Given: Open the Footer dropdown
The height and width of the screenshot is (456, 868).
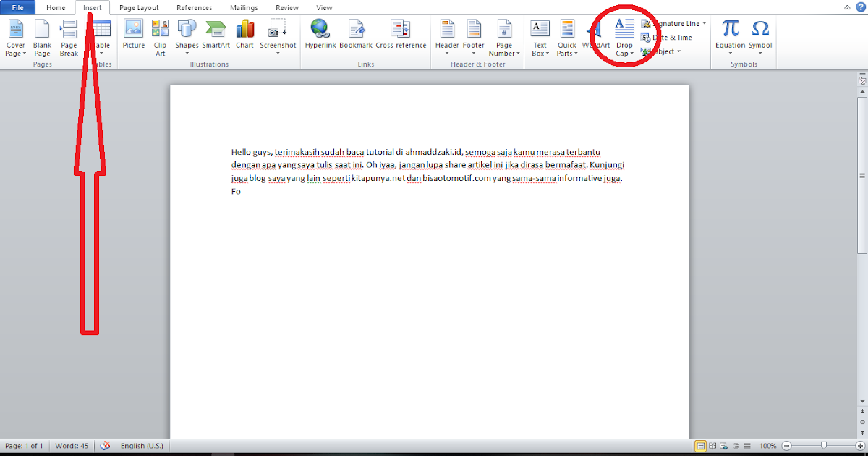Looking at the screenshot, I should coord(474,38).
